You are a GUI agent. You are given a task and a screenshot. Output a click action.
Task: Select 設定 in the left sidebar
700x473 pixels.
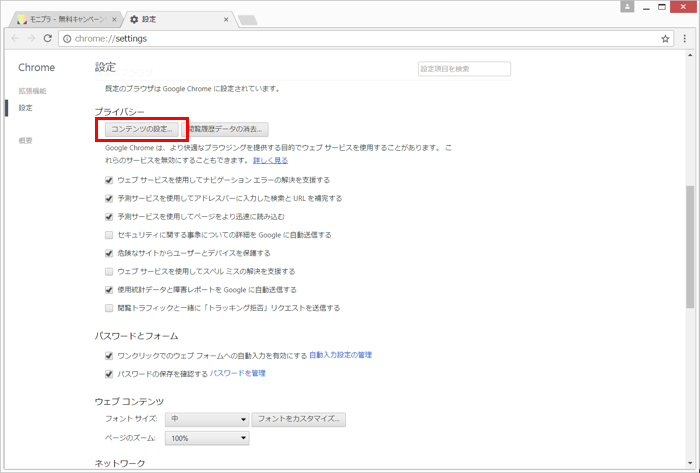(25, 108)
